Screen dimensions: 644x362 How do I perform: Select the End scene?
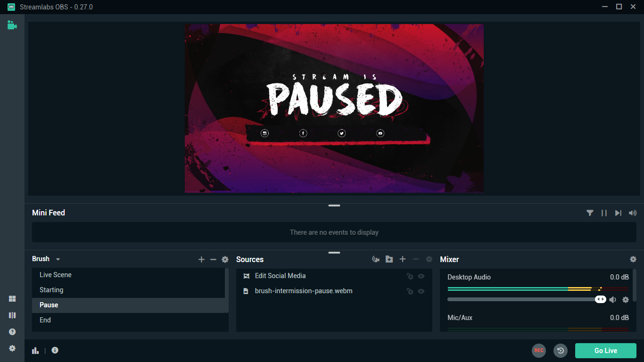(128, 320)
